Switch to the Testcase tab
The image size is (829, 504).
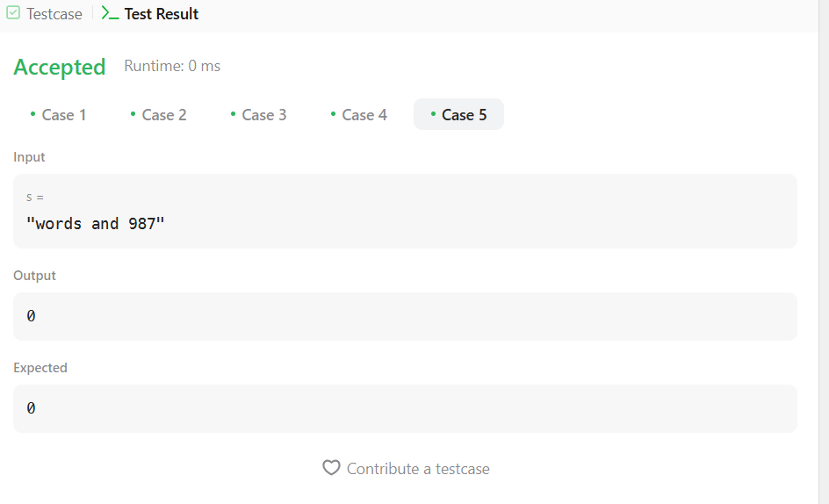45,13
